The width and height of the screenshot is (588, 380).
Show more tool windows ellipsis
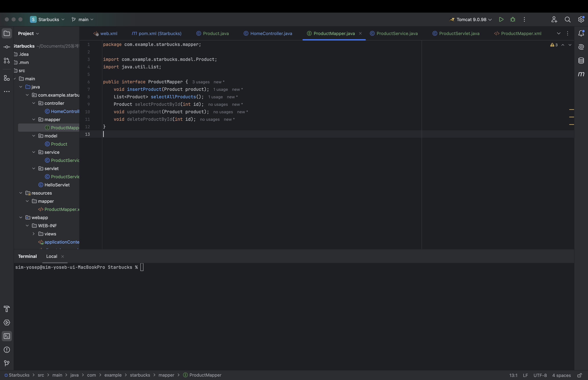pos(7,92)
